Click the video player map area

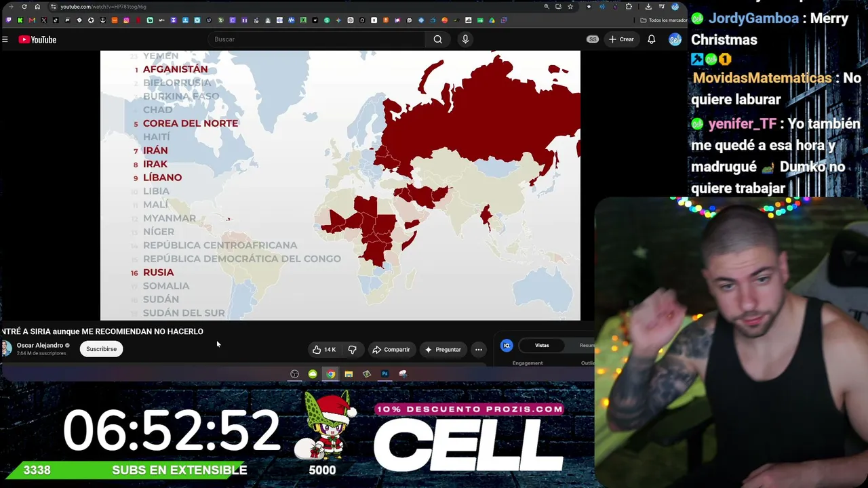[340, 185]
